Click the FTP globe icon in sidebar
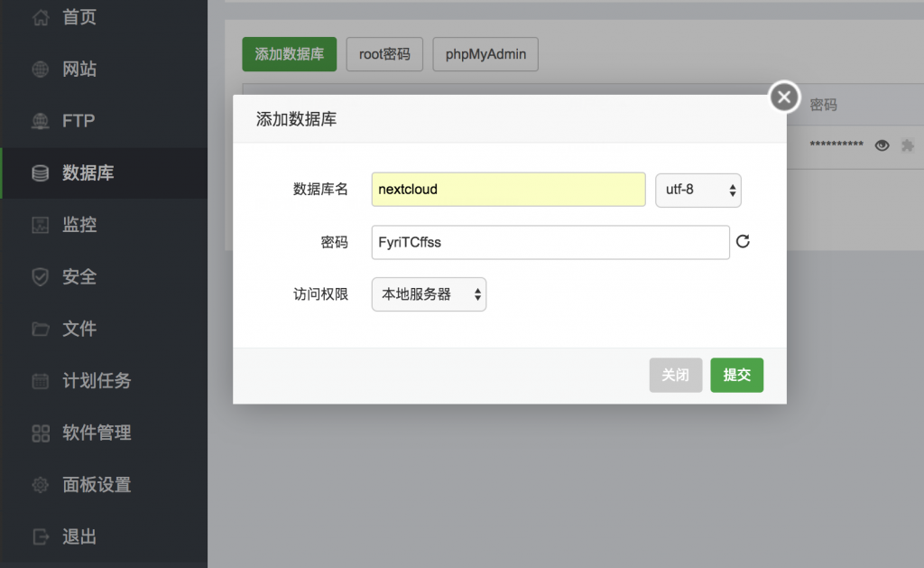 click(40, 121)
